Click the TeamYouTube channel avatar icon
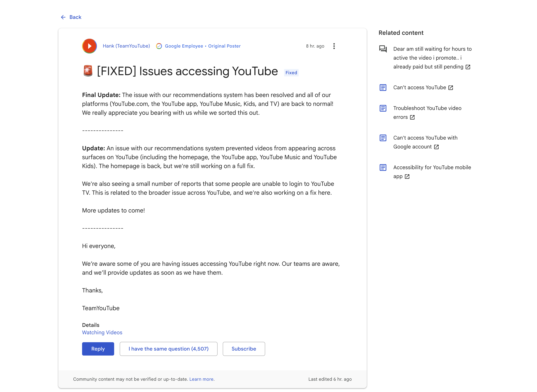 (89, 46)
